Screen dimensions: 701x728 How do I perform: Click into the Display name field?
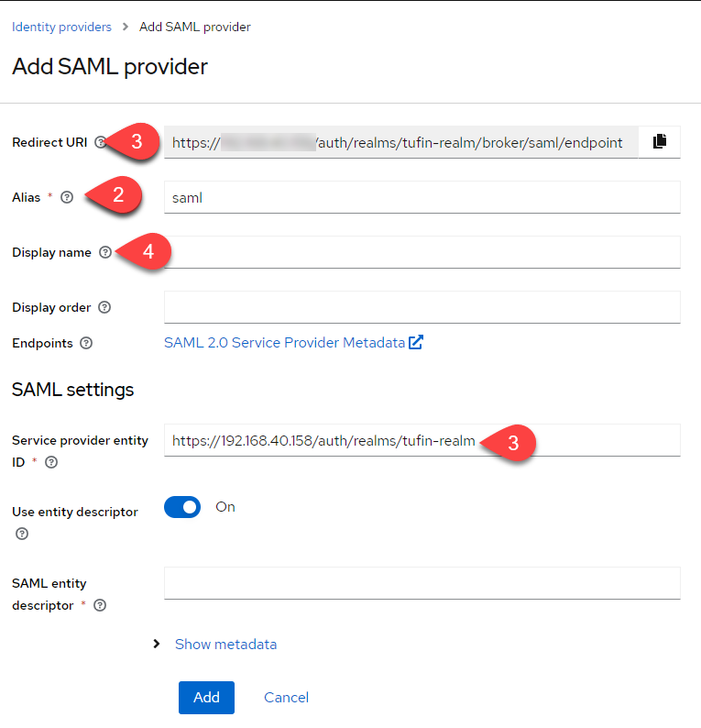pyautogui.click(x=422, y=252)
